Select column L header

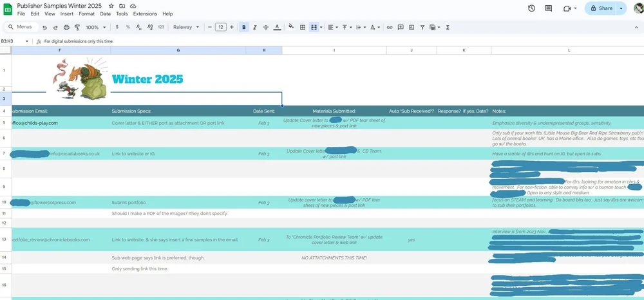point(569,50)
